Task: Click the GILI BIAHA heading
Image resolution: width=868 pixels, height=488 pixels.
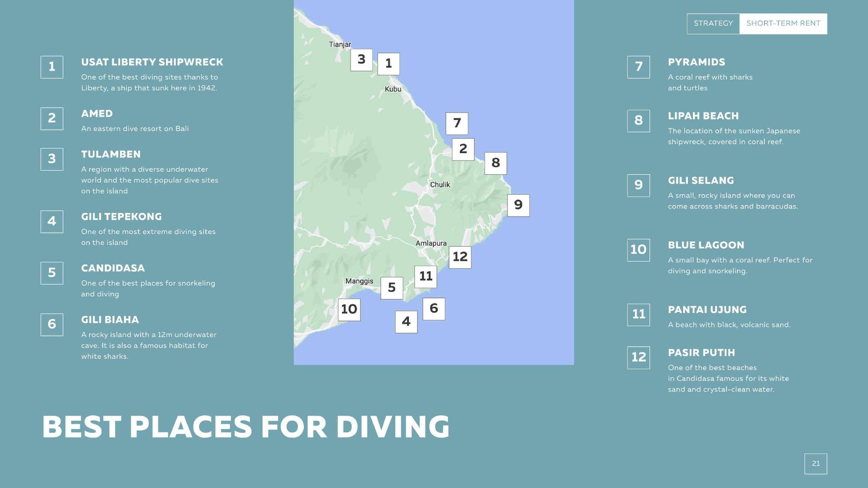Action: click(x=110, y=320)
